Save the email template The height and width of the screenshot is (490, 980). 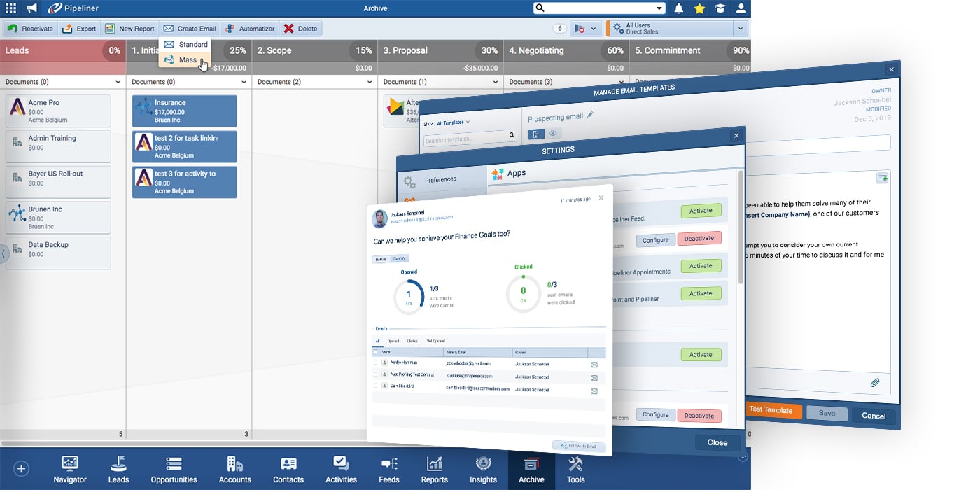(827, 413)
